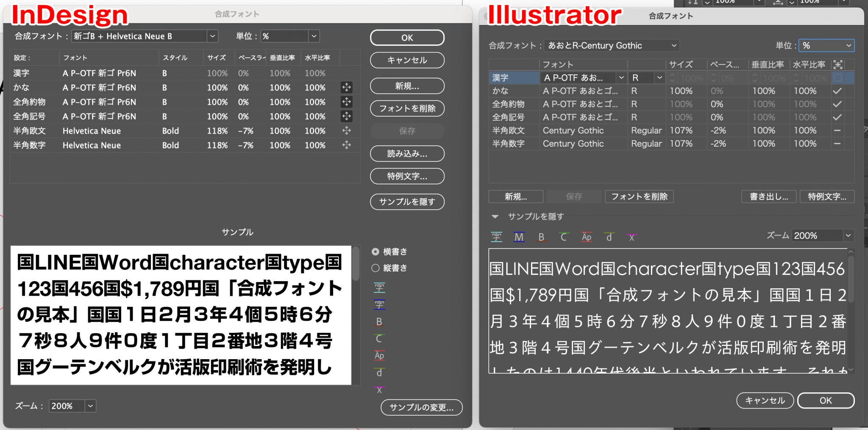The height and width of the screenshot is (430, 868).
Task: Toggle the magenta x-height guide icon in InDesign
Action: [379, 389]
